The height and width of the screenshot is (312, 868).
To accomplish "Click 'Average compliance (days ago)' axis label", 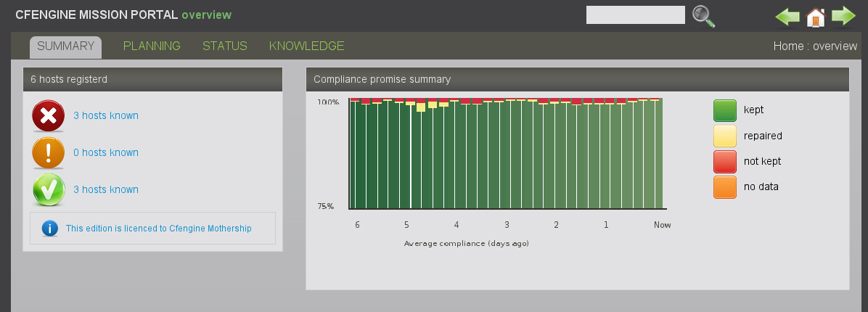I will pos(466,243).
